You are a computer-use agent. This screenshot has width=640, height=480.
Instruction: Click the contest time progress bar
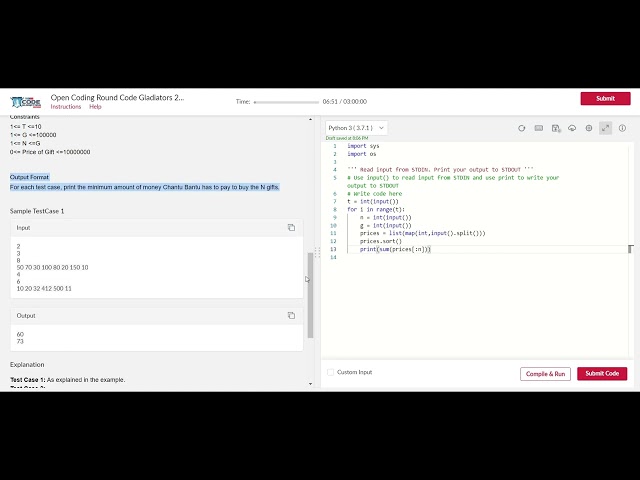[286, 102]
